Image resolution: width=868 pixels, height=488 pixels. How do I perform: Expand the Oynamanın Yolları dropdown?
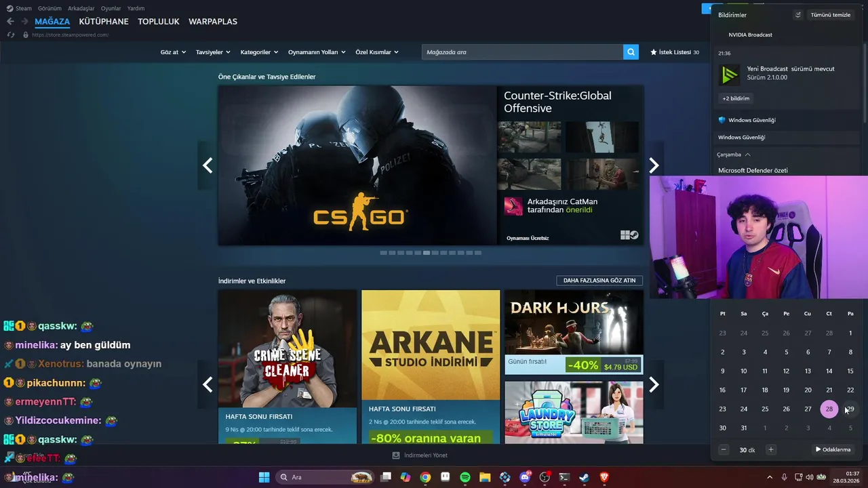[317, 52]
